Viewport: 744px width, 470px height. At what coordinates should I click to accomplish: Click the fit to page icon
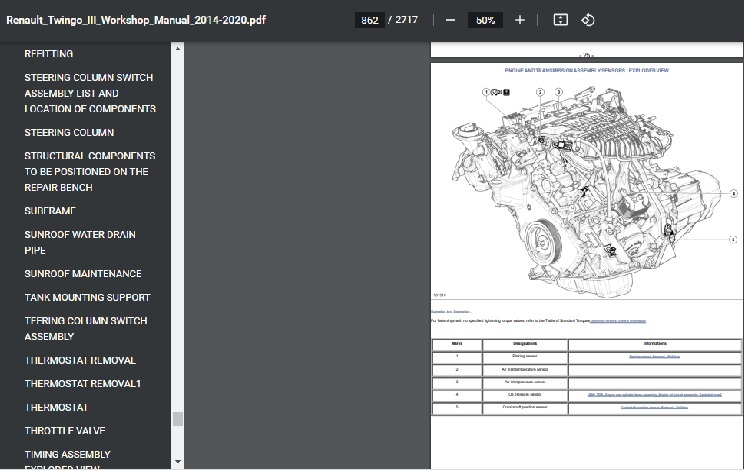pyautogui.click(x=561, y=20)
